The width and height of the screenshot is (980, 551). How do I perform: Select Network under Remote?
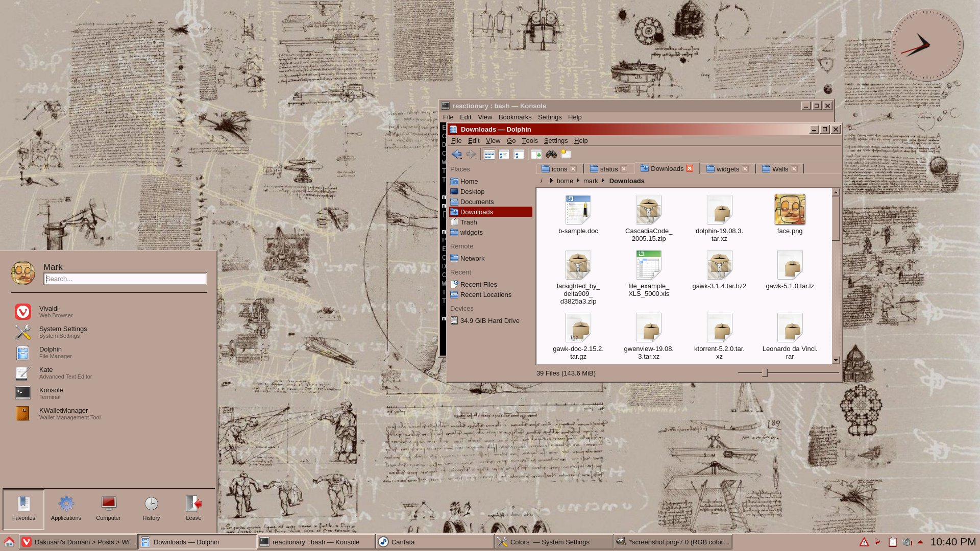point(491,258)
